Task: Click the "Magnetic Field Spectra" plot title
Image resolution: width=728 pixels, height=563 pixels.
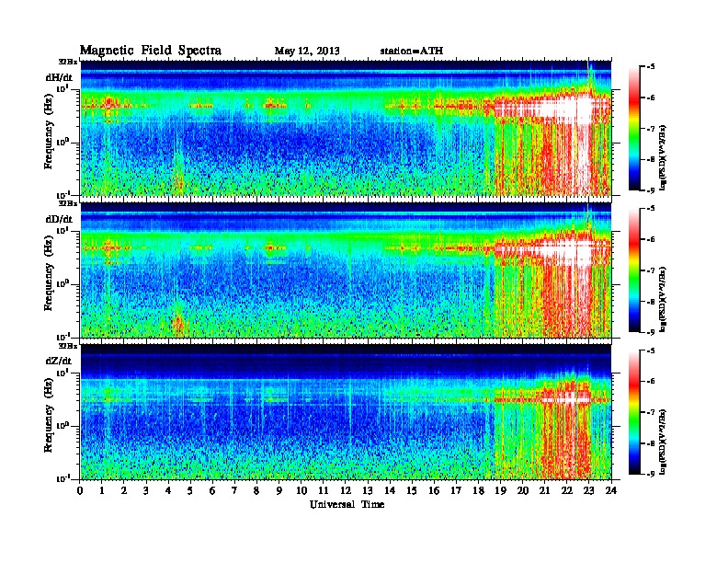Action: tap(151, 51)
